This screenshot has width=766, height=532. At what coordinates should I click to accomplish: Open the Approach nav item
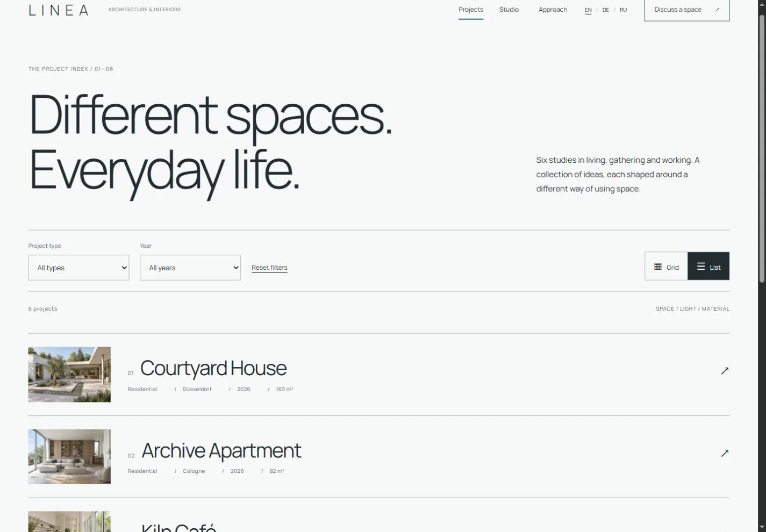553,10
